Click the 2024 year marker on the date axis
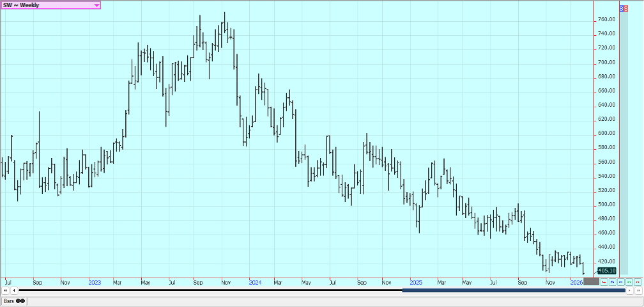The height and width of the screenshot is (307, 644). click(255, 281)
